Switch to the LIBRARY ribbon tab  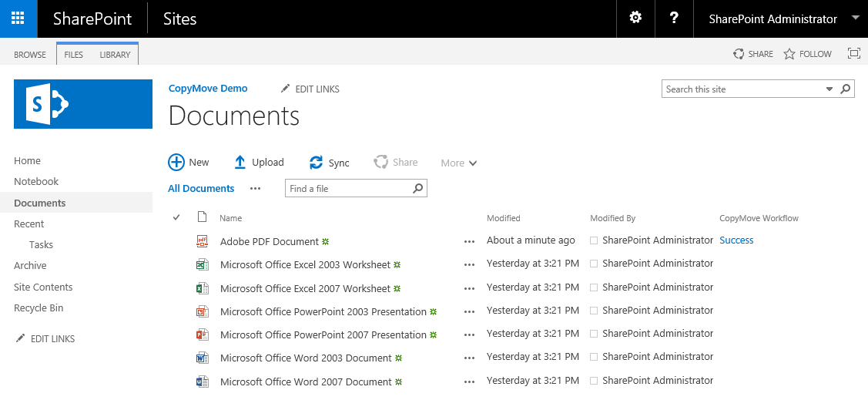coord(115,55)
